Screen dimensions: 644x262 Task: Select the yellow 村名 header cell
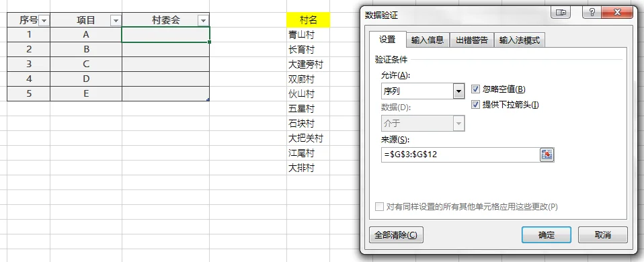[308, 19]
